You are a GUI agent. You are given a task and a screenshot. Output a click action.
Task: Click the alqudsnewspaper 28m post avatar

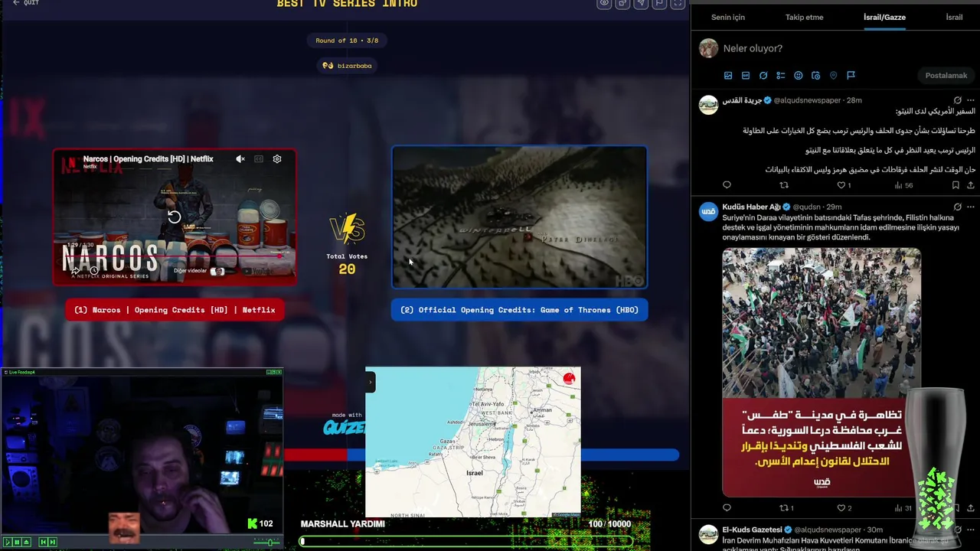point(709,105)
